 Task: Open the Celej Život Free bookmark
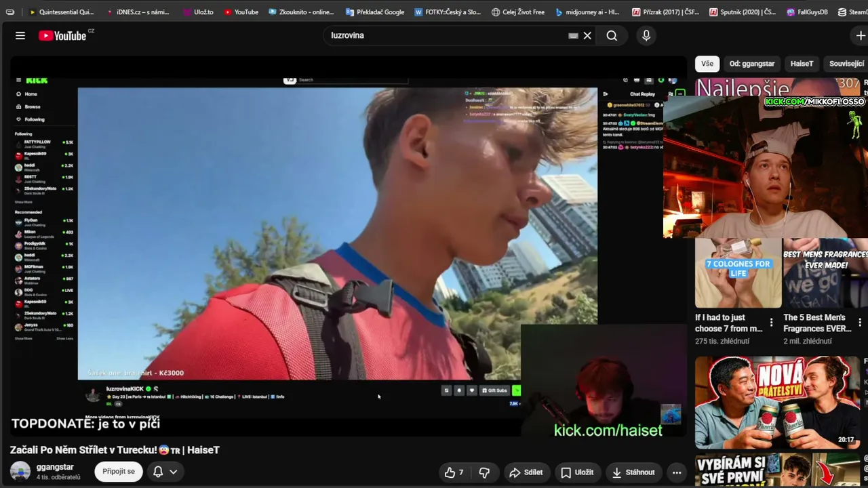(x=518, y=12)
